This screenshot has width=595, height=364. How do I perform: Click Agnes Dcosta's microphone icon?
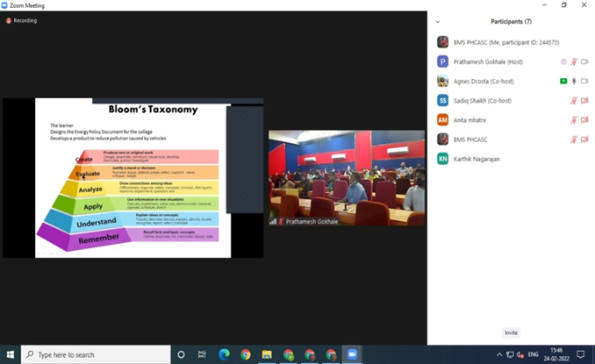[574, 81]
